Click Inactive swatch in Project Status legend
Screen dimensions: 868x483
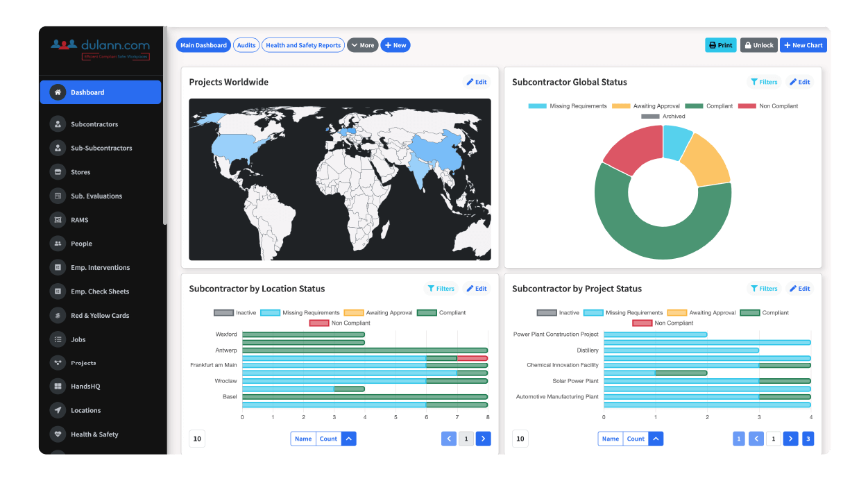[x=546, y=313]
